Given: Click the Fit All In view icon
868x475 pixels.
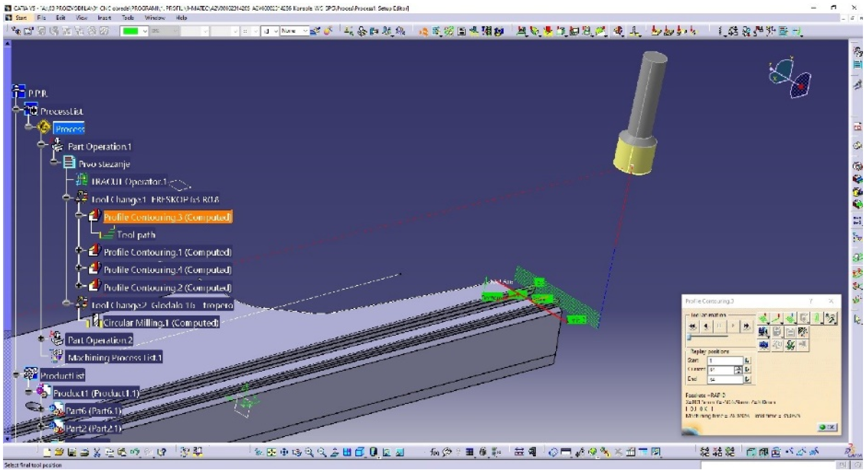Looking at the screenshot, I should [271, 452].
